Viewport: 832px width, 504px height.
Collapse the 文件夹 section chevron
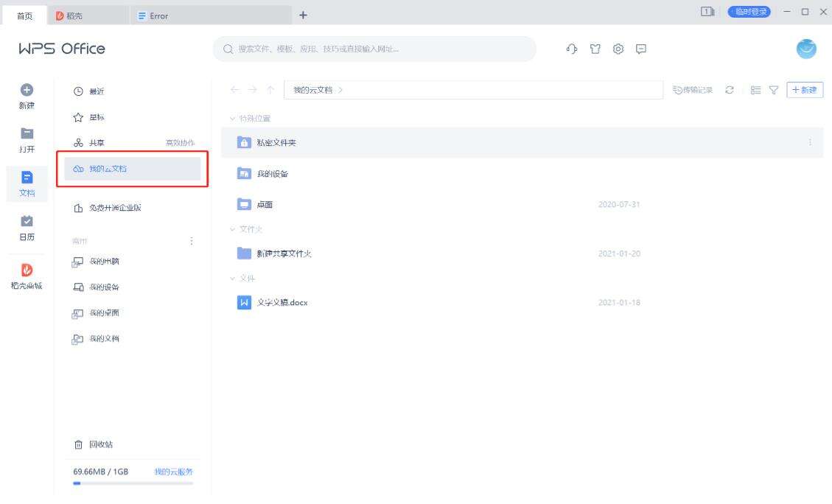pos(234,229)
